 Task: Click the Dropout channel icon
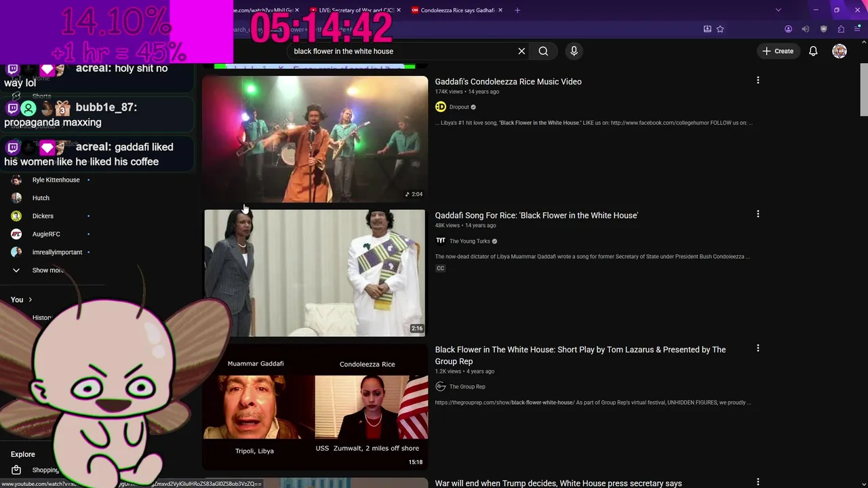441,106
